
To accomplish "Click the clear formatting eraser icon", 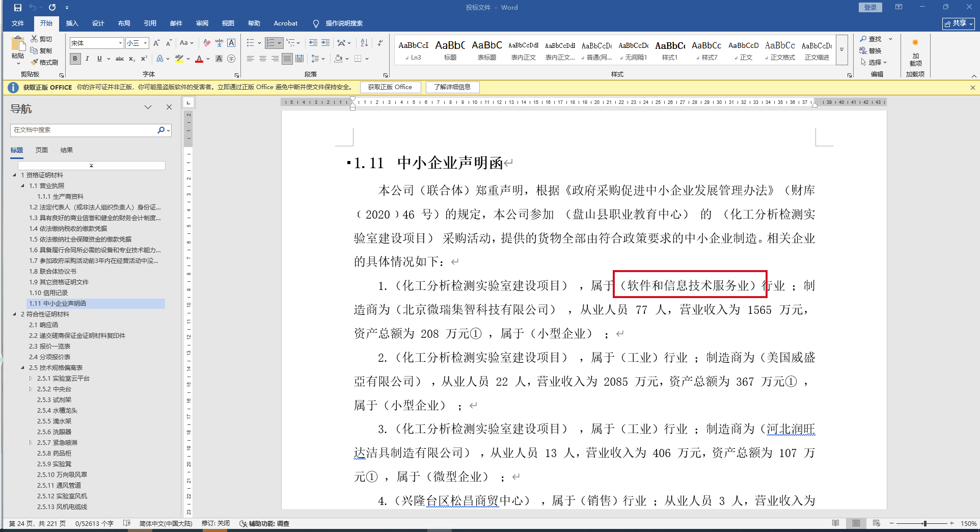I will pyautogui.click(x=206, y=43).
